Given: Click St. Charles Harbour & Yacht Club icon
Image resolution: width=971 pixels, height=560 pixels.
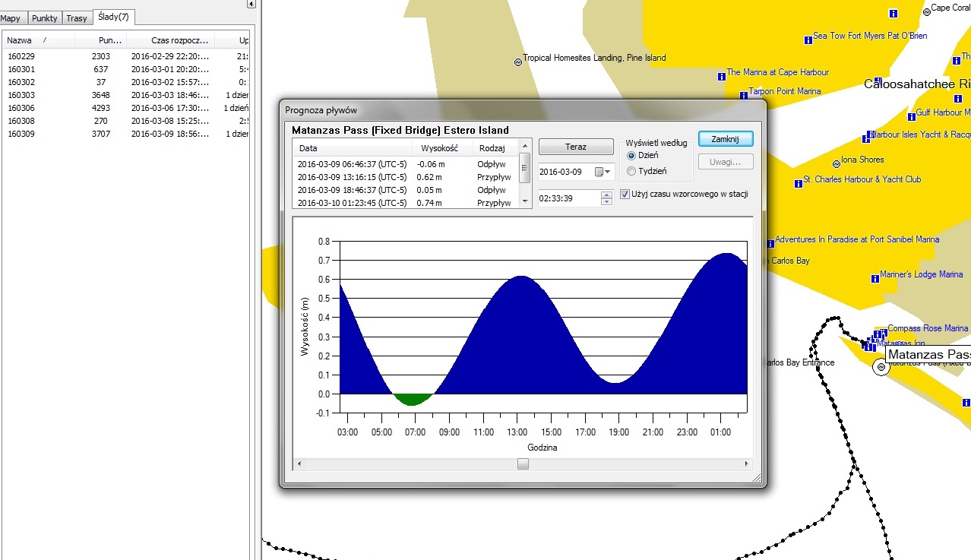Looking at the screenshot, I should (798, 184).
